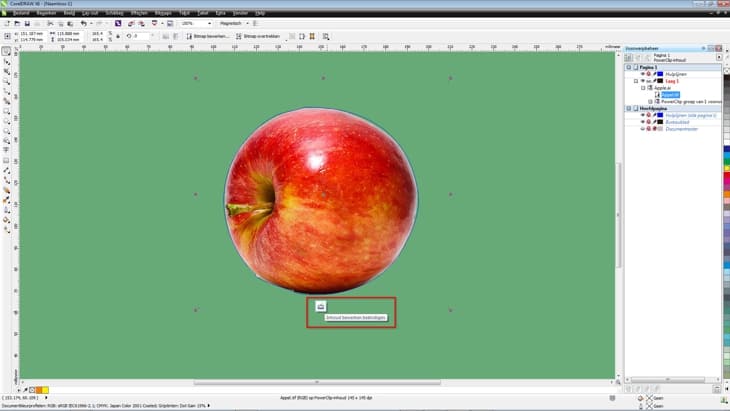This screenshot has width=730, height=411.
Task: Select the Pick tool in the toolbox
Action: [x=6, y=51]
